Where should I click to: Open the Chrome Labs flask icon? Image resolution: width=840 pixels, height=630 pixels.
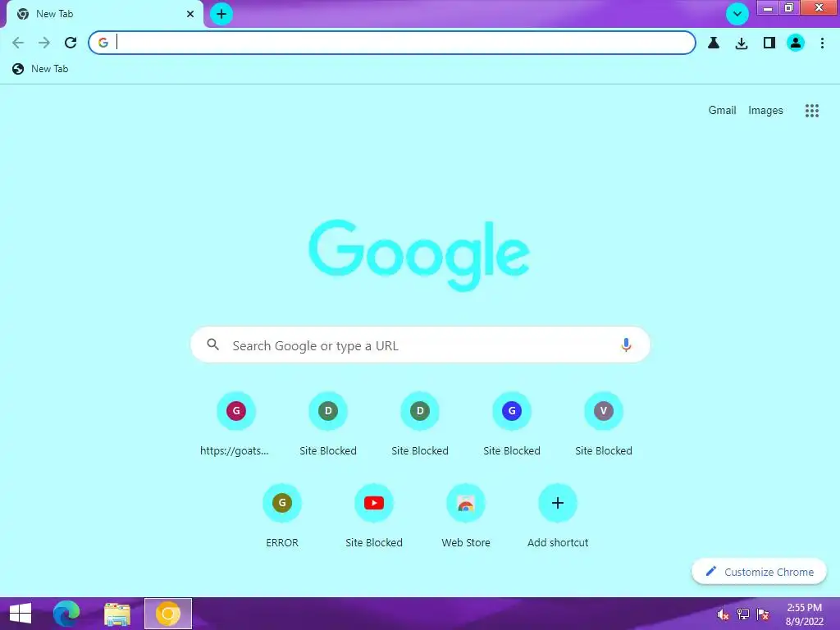tap(714, 43)
